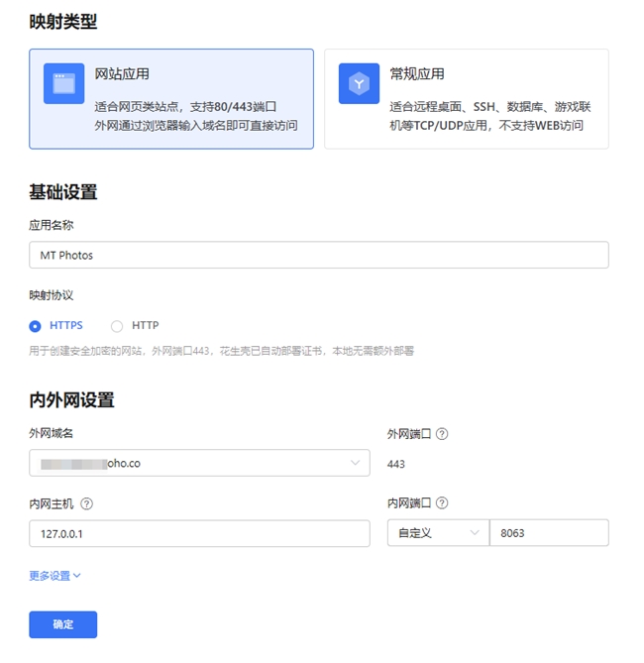Click the chevron arrow in domain selector

point(355,463)
